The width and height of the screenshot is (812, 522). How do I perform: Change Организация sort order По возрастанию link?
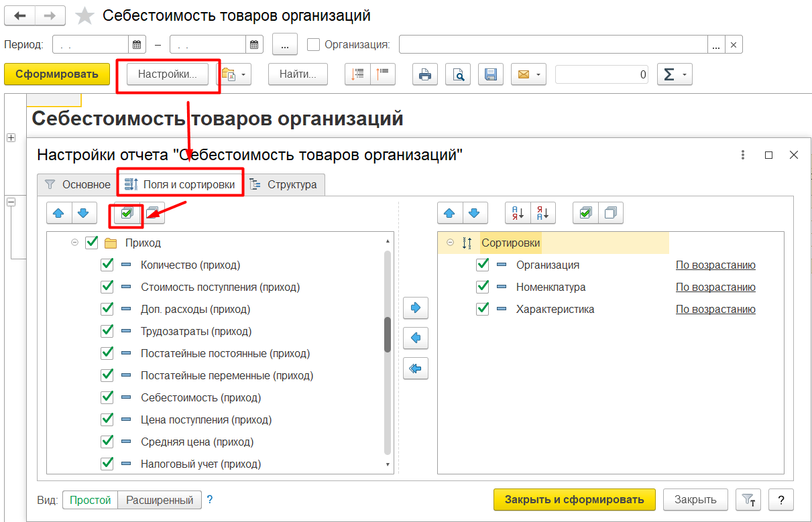point(715,265)
